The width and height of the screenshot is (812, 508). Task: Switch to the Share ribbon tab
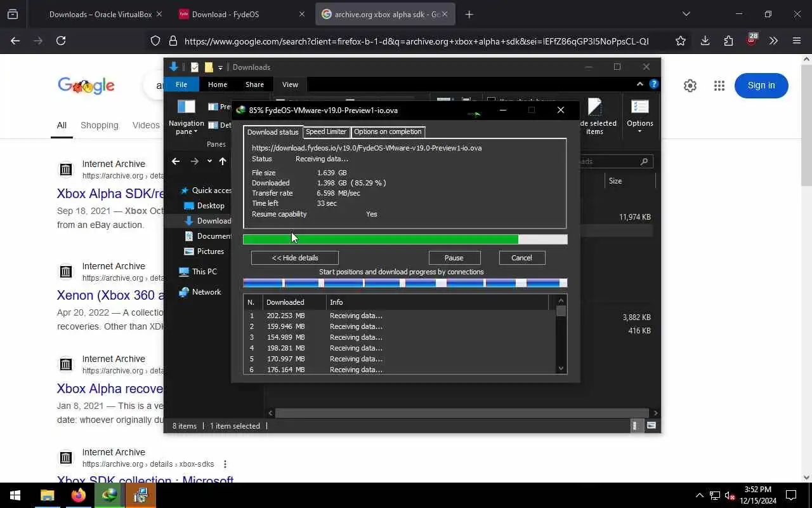click(x=254, y=84)
